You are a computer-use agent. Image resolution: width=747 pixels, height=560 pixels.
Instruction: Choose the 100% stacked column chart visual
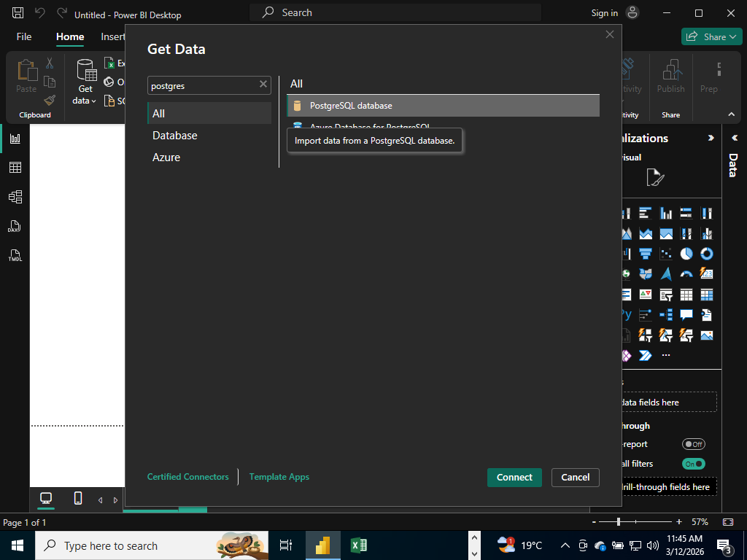click(x=706, y=213)
